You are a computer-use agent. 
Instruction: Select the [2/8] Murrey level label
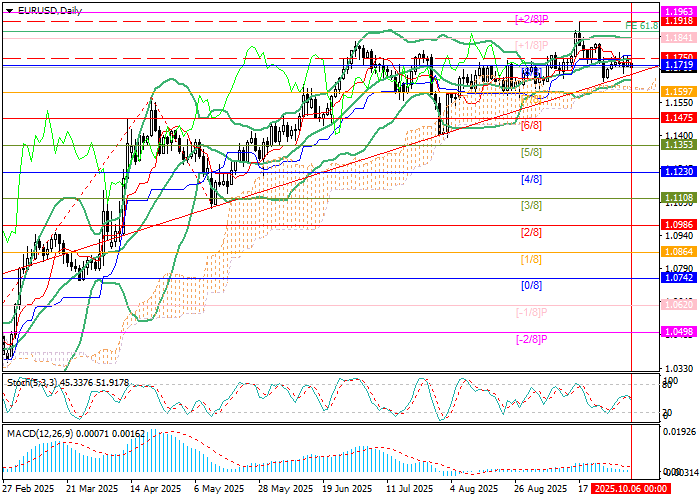(531, 232)
